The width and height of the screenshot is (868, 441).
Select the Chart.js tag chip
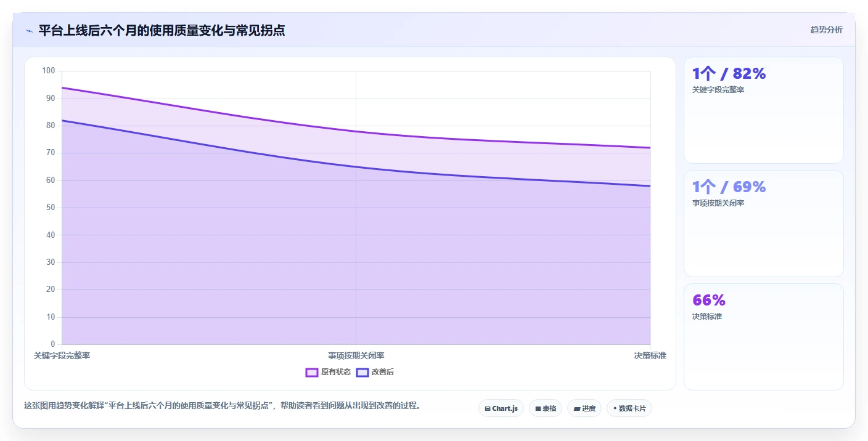point(501,408)
